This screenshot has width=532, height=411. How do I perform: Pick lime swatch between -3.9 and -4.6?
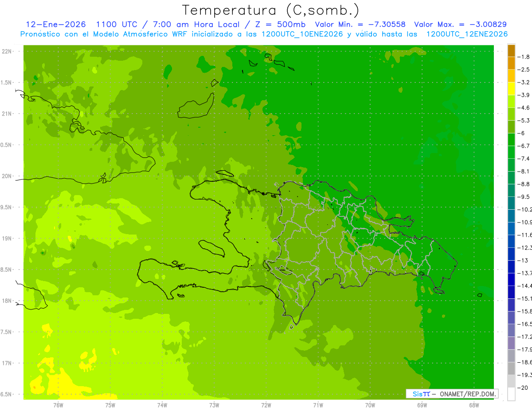(511, 102)
